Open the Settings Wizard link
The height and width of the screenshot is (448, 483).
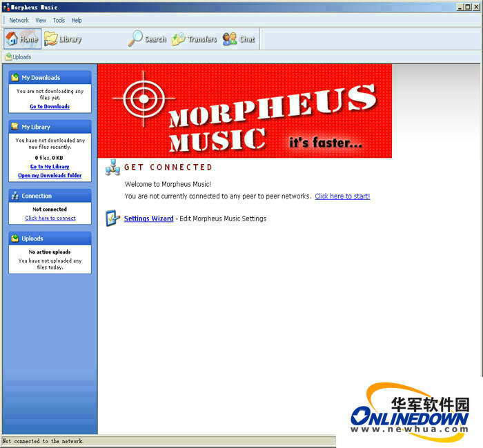pos(148,218)
